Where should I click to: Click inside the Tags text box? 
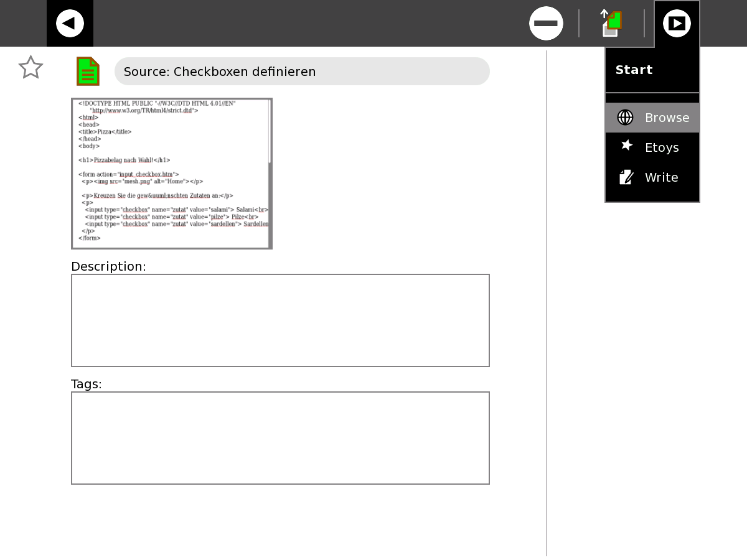(280, 438)
